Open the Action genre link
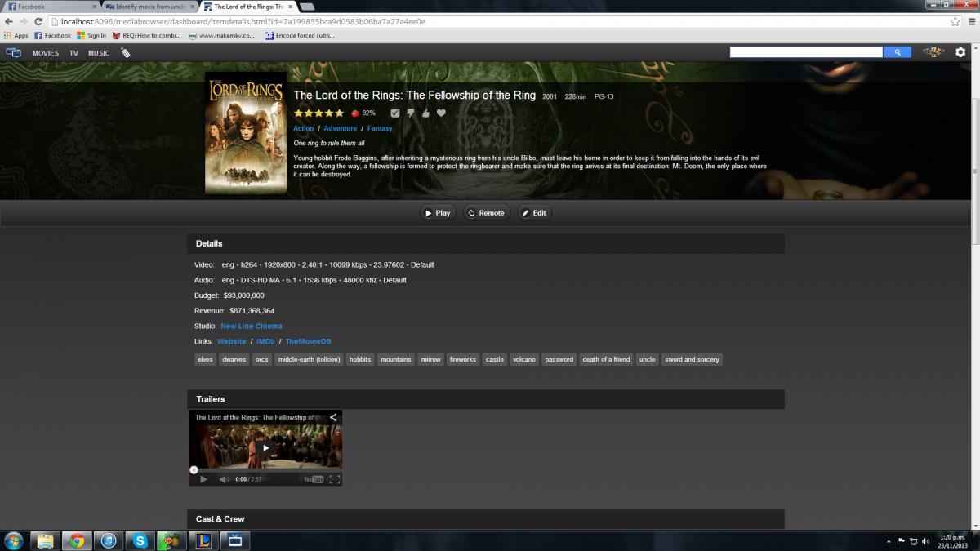This screenshot has width=980, height=551. pos(303,128)
